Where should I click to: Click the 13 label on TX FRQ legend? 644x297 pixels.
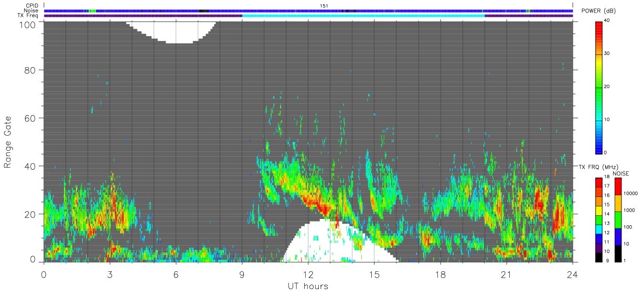[607, 224]
